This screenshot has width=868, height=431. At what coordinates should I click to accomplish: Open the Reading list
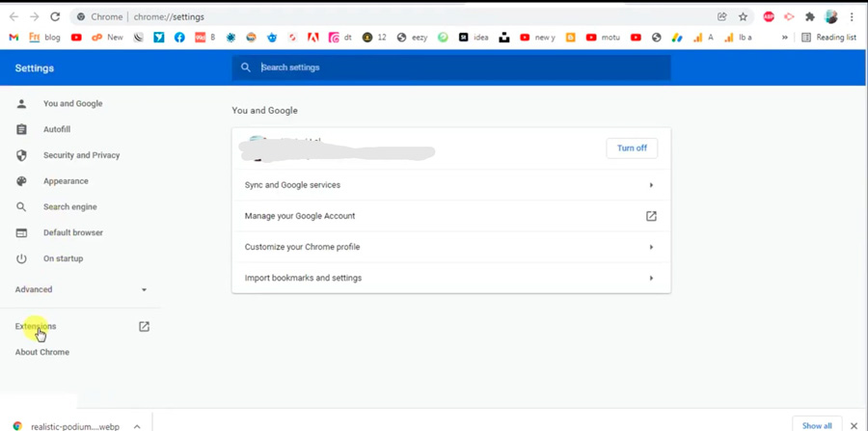click(828, 38)
